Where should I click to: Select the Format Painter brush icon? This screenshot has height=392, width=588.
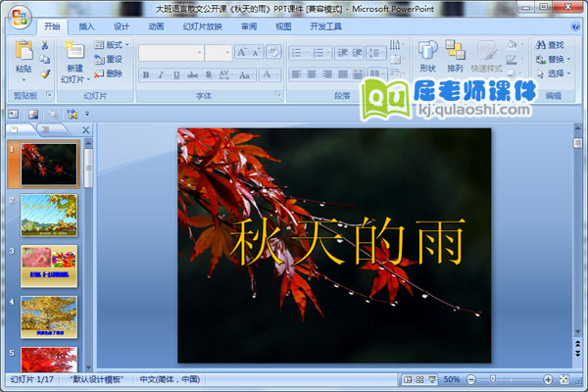click(x=45, y=73)
